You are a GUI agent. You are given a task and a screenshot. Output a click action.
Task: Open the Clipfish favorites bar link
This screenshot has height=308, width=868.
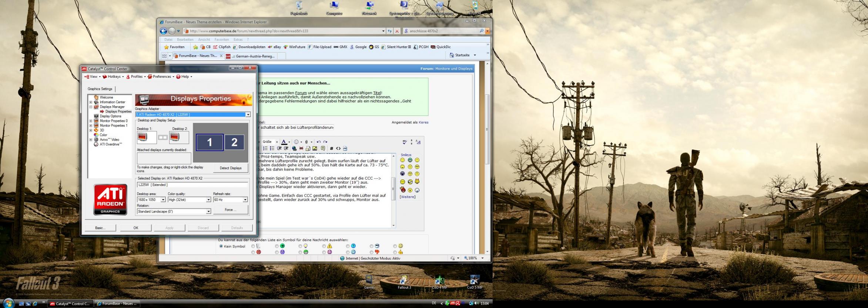(222, 47)
